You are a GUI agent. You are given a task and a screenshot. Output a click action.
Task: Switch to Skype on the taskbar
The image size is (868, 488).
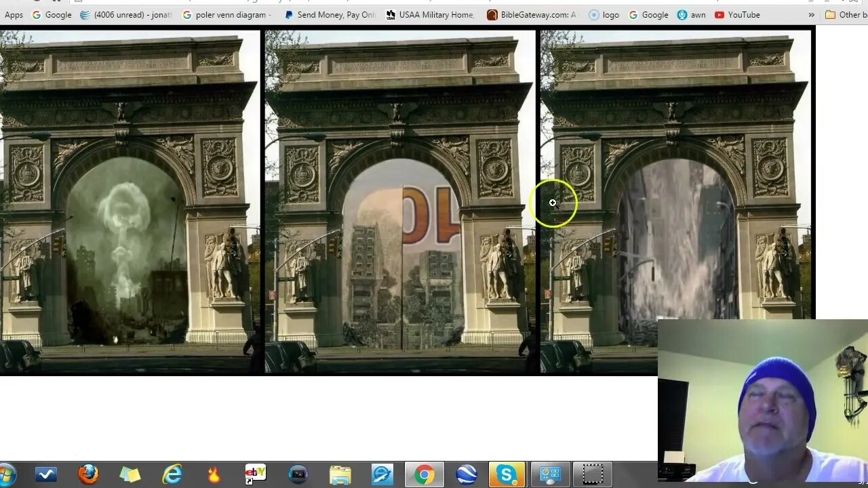coord(507,474)
